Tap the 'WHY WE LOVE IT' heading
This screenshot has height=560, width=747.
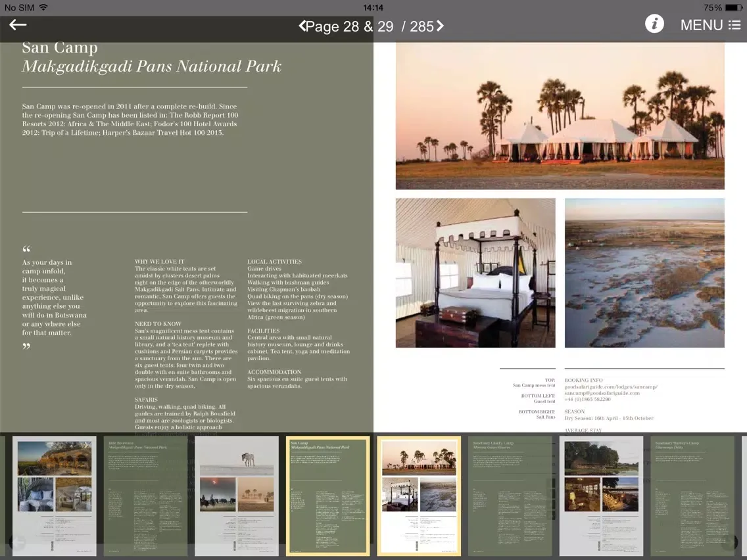click(x=159, y=262)
